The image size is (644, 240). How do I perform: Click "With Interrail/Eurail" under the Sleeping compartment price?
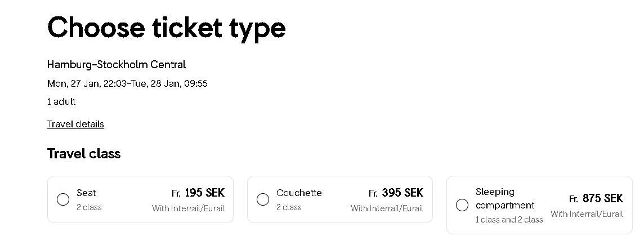point(587,214)
